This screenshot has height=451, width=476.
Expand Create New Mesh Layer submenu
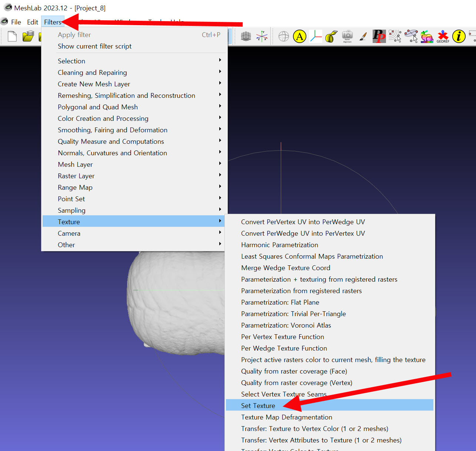point(134,84)
